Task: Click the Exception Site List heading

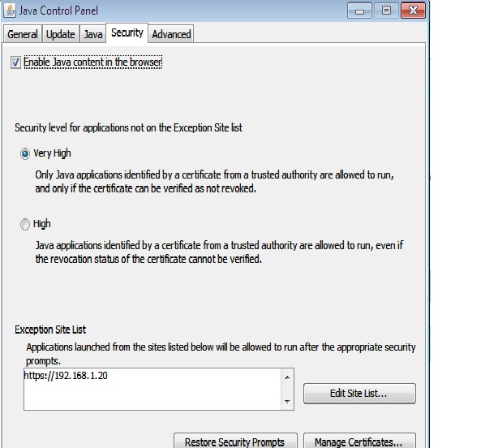Action: tap(50, 330)
